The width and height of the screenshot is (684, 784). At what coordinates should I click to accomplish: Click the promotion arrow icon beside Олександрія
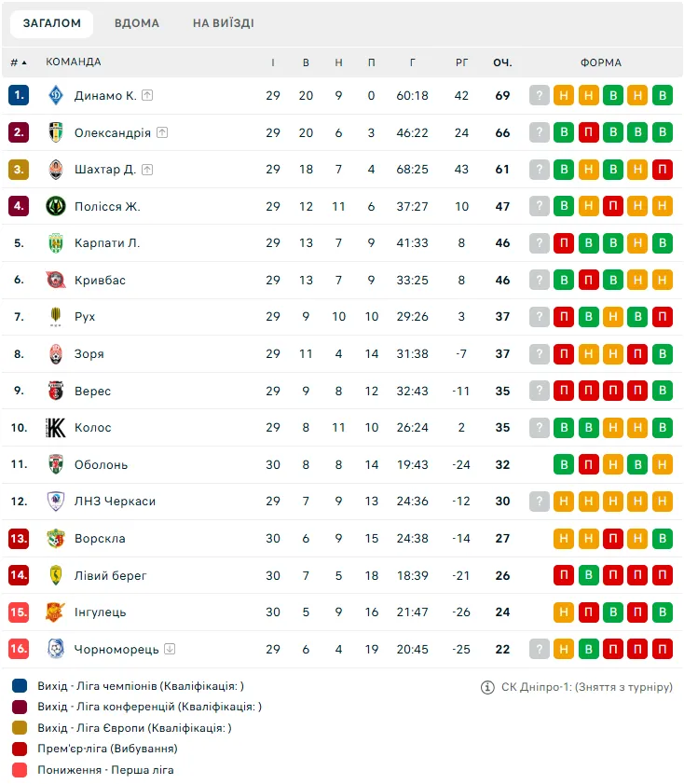(162, 132)
